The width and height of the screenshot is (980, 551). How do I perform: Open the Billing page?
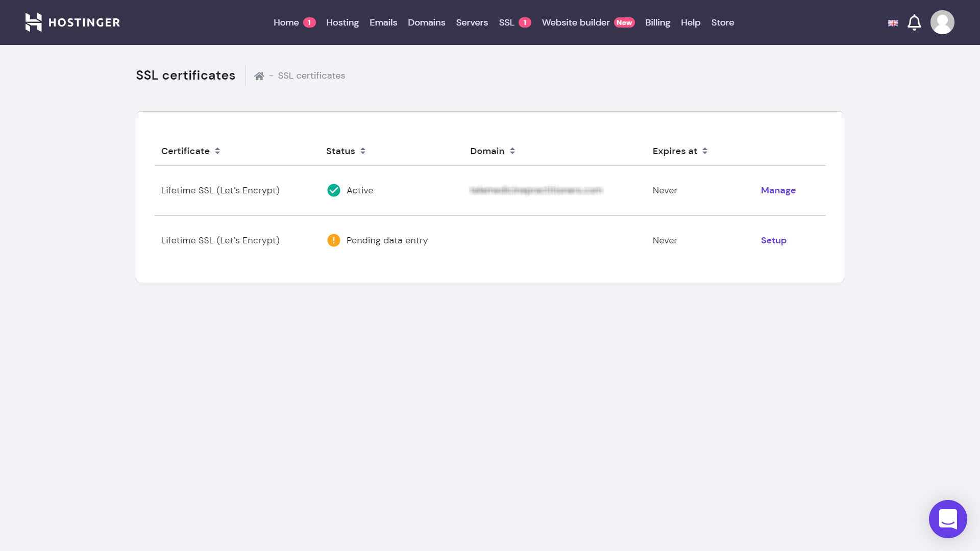pos(657,22)
